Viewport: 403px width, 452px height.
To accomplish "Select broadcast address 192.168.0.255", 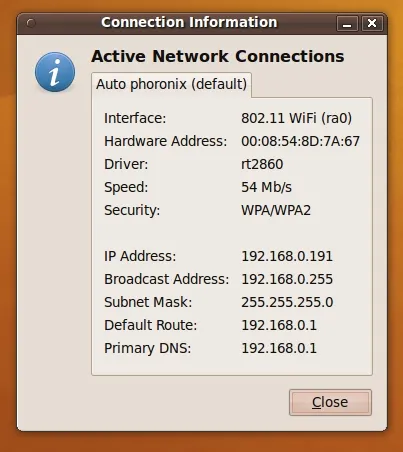I will pyautogui.click(x=287, y=279).
